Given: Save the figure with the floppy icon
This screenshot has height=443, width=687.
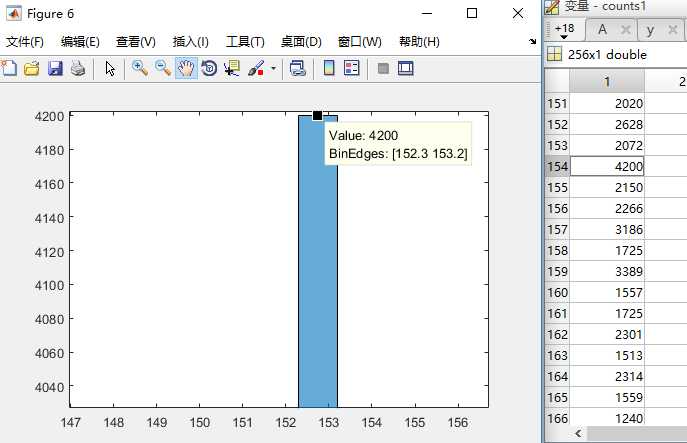Looking at the screenshot, I should pyautogui.click(x=55, y=68).
